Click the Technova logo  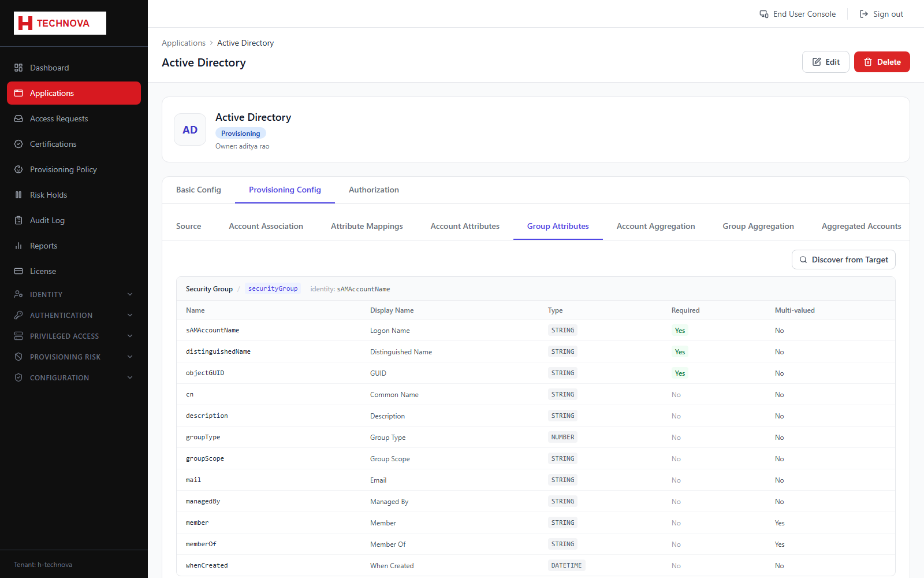point(60,23)
